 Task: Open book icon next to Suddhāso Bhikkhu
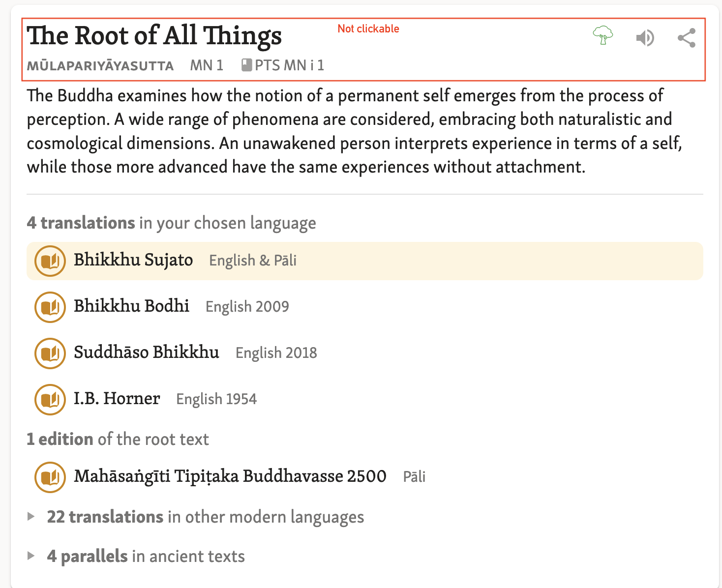pyautogui.click(x=50, y=353)
